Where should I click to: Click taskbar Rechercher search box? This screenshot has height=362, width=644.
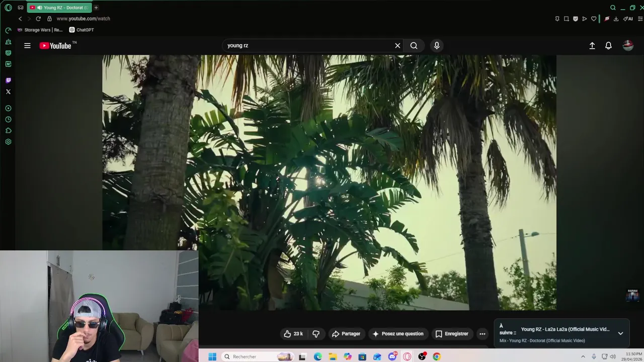coord(258,356)
